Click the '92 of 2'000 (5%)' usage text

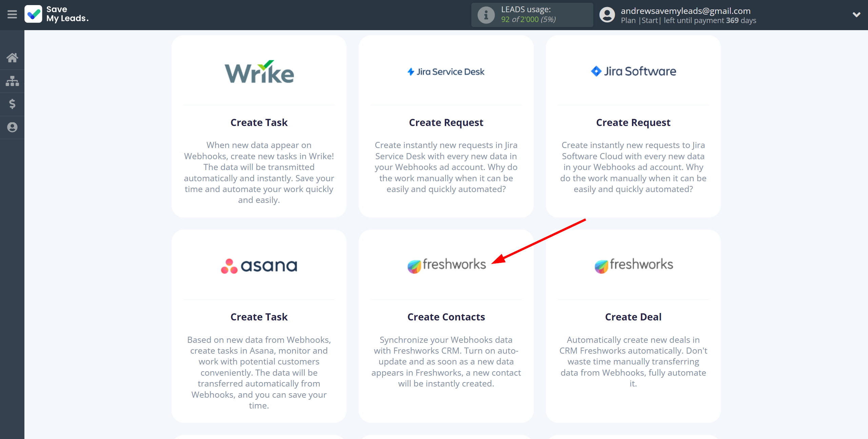(529, 19)
